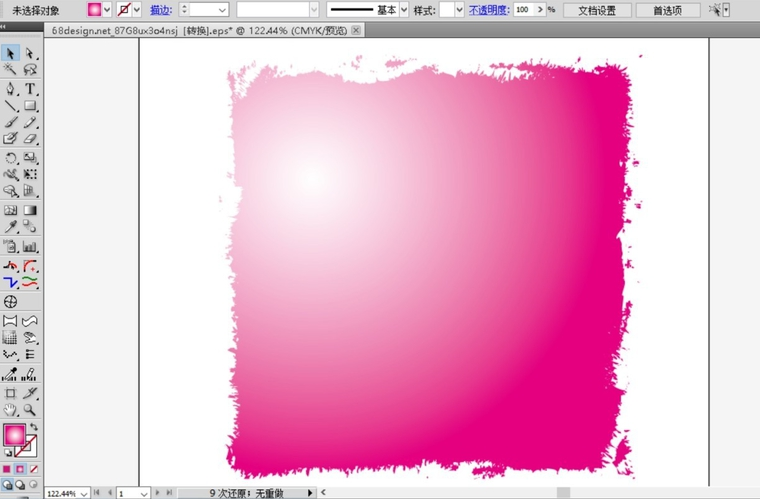The height and width of the screenshot is (499, 760).
Task: Open the 描边 stroke panel link
Action: [x=161, y=10]
